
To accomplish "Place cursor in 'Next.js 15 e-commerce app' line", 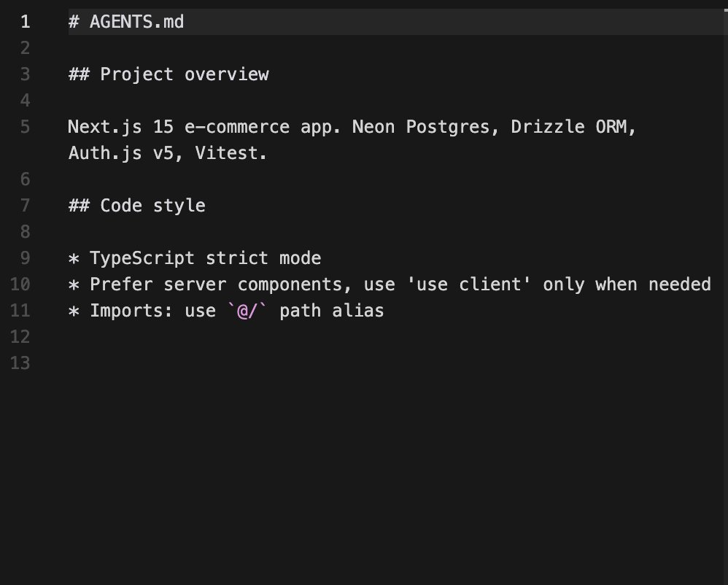I will 352,127.
